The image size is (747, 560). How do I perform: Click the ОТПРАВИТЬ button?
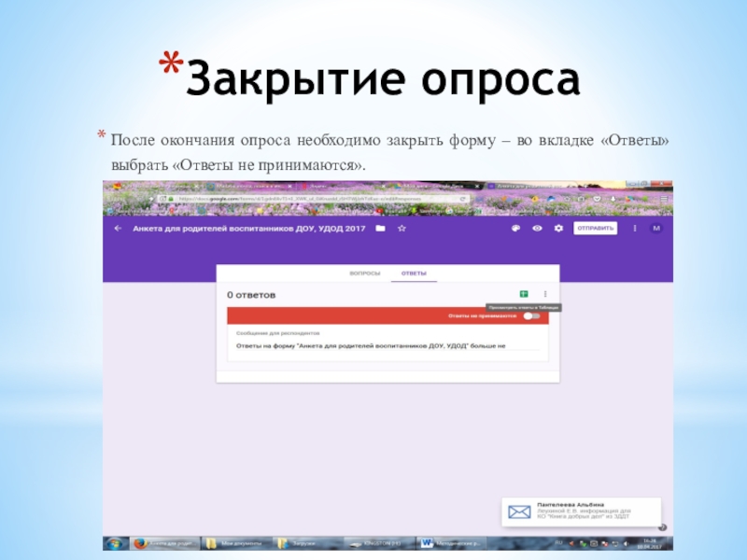coord(595,229)
